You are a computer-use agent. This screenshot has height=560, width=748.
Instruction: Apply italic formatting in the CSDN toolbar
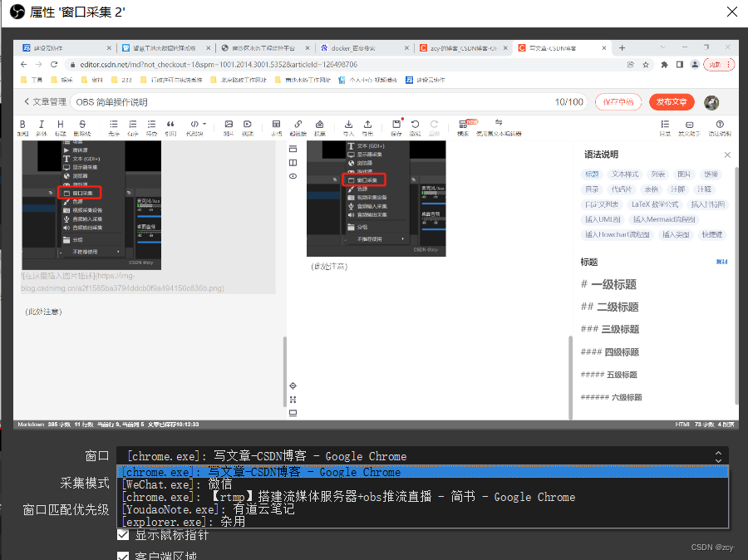pos(42,125)
